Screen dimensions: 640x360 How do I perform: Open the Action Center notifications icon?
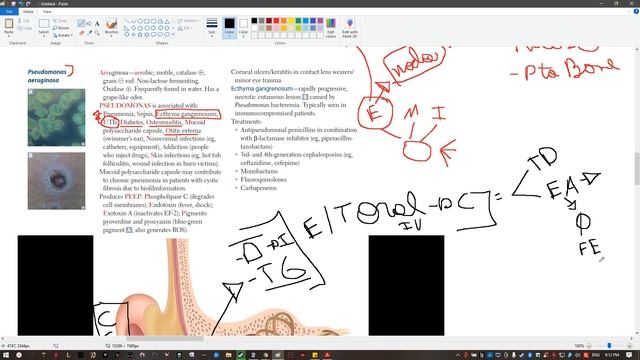tap(629, 355)
